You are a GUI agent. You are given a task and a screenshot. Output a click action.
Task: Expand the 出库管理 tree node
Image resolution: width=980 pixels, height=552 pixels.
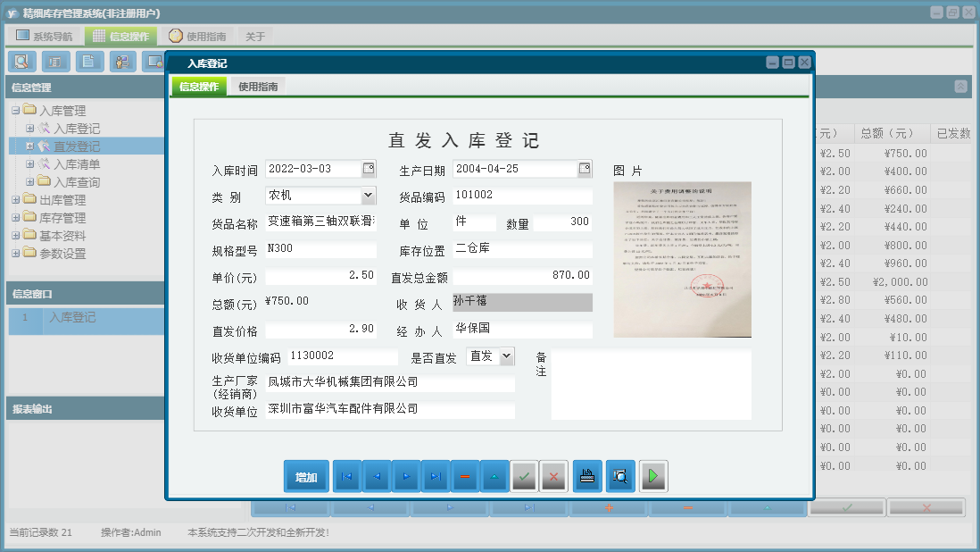(x=16, y=200)
